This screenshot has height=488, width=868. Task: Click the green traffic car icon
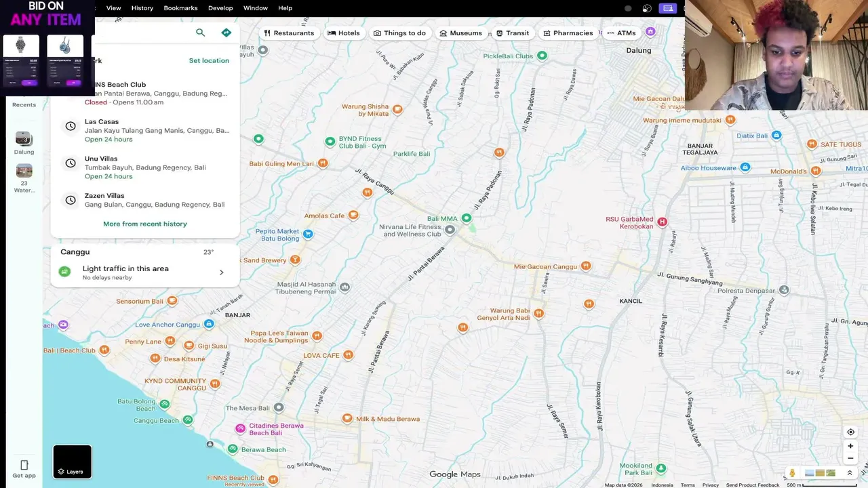(x=64, y=272)
